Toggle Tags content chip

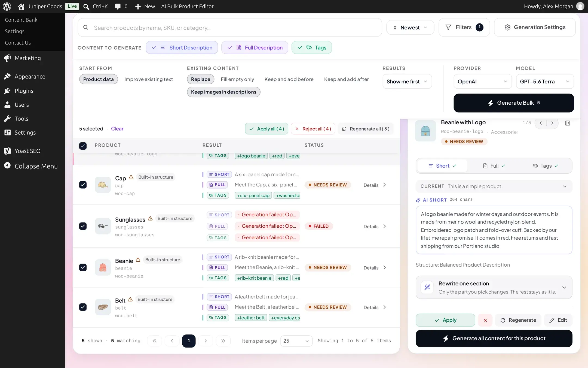point(312,48)
